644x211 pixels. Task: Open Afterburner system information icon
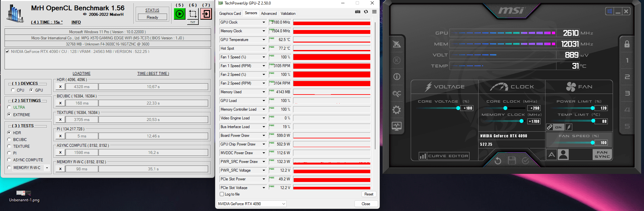click(x=397, y=77)
